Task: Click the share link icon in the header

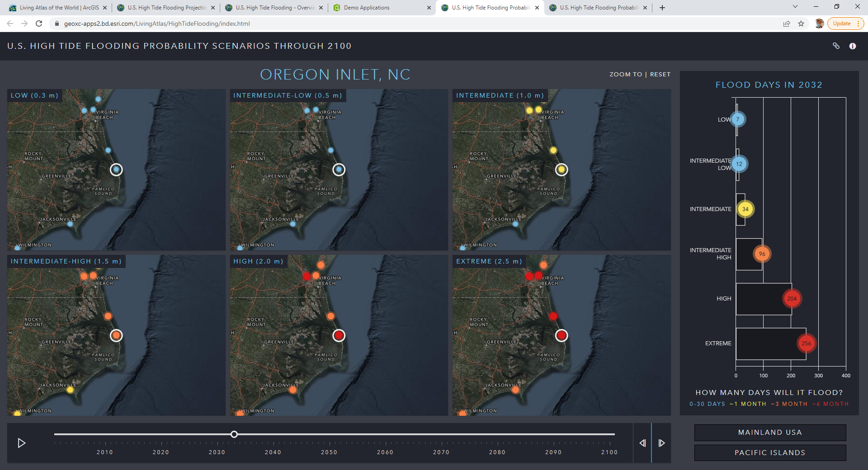Action: 837,46
